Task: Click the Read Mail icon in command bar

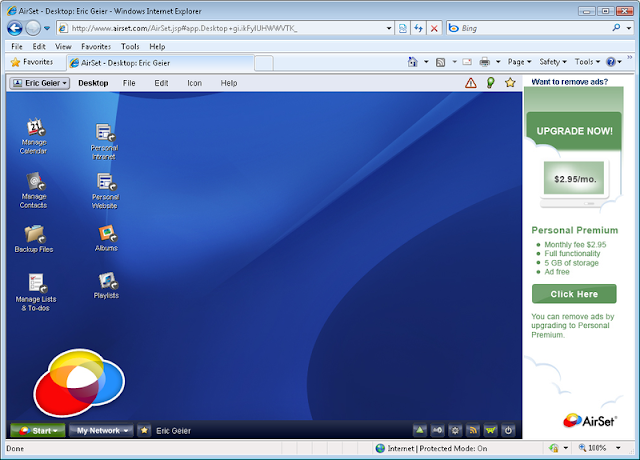Action: [x=467, y=62]
